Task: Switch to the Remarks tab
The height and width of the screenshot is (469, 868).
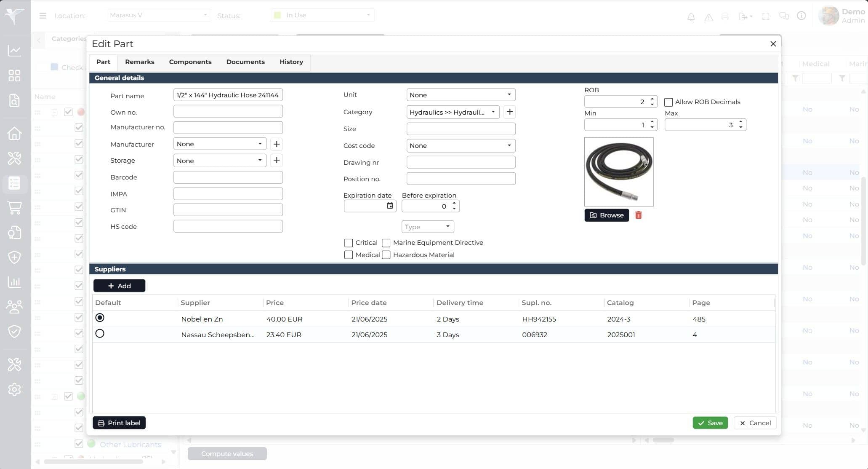Action: [x=139, y=62]
